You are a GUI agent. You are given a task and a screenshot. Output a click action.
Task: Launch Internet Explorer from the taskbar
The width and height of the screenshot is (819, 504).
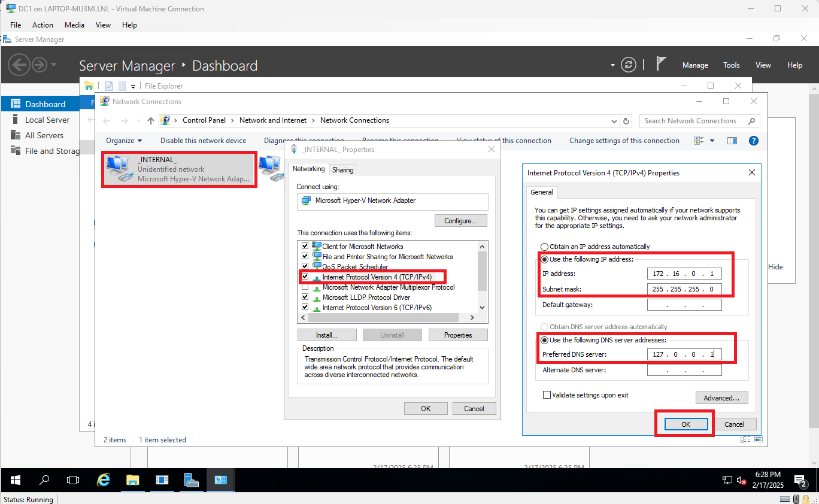click(x=104, y=480)
